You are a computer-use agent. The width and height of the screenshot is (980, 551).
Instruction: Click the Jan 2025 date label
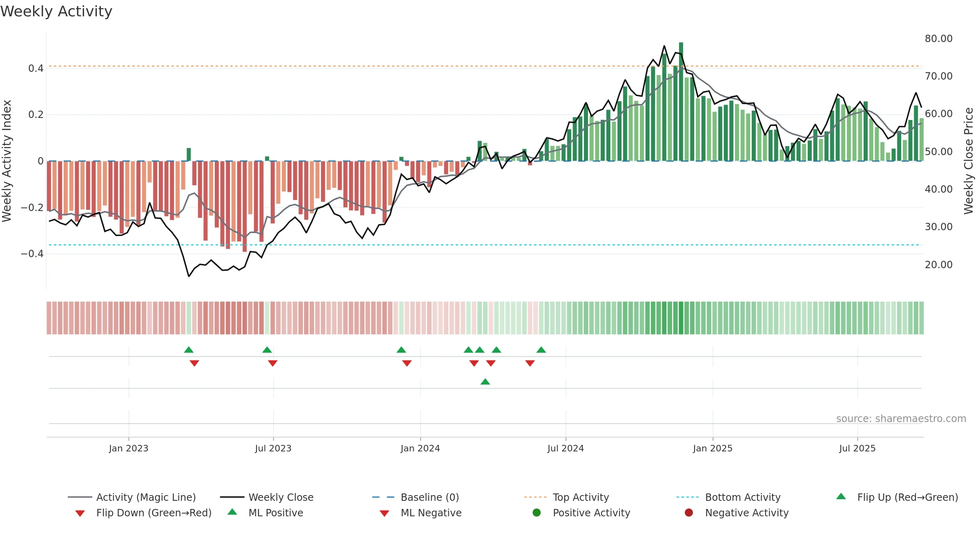click(713, 449)
